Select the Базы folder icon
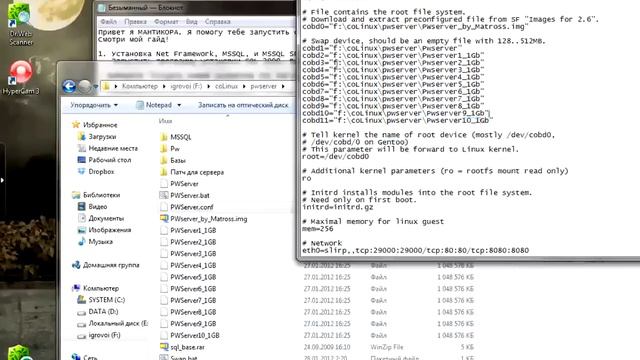 coord(164,160)
